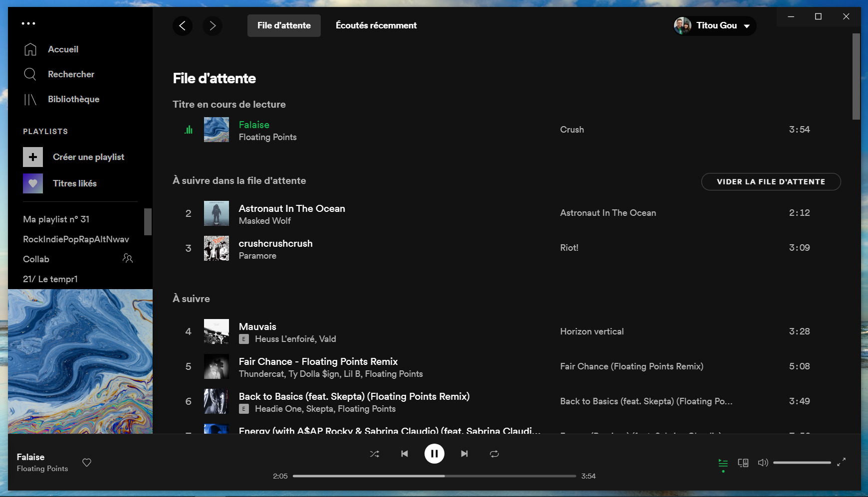Seek in the song progress bar
This screenshot has height=497, width=868.
point(434,476)
